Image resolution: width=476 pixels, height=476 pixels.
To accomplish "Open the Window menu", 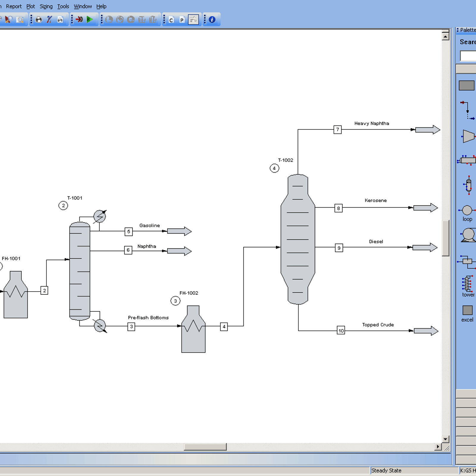I will coord(83,6).
